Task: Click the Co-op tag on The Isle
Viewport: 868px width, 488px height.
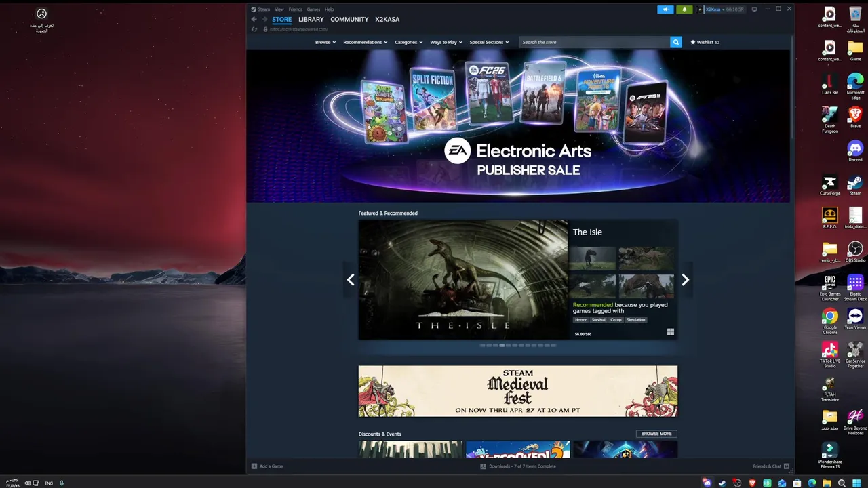Action: coord(616,320)
